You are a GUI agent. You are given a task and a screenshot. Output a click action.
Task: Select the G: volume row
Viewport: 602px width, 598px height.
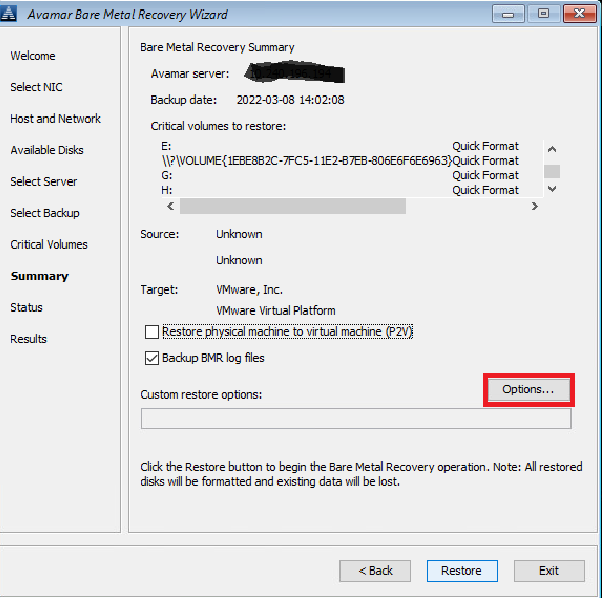(340, 175)
